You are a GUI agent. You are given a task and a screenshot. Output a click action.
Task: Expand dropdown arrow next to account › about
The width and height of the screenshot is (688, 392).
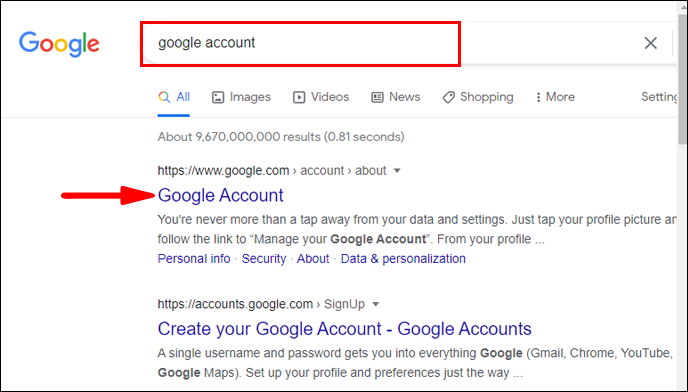coord(397,171)
